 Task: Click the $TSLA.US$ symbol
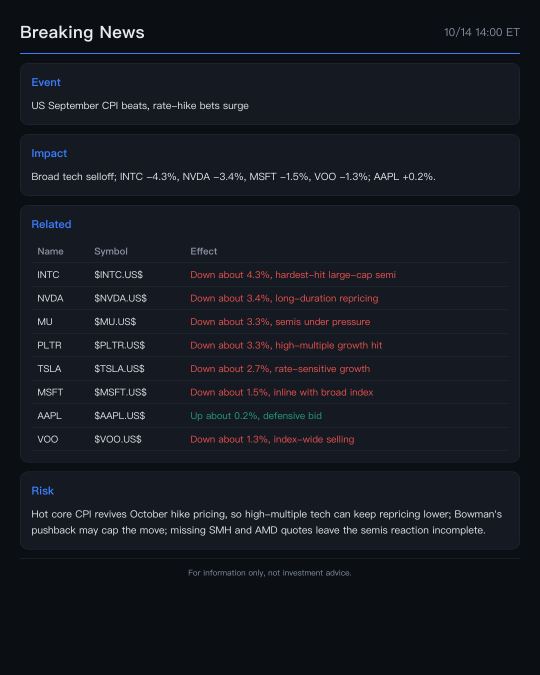[119, 368]
